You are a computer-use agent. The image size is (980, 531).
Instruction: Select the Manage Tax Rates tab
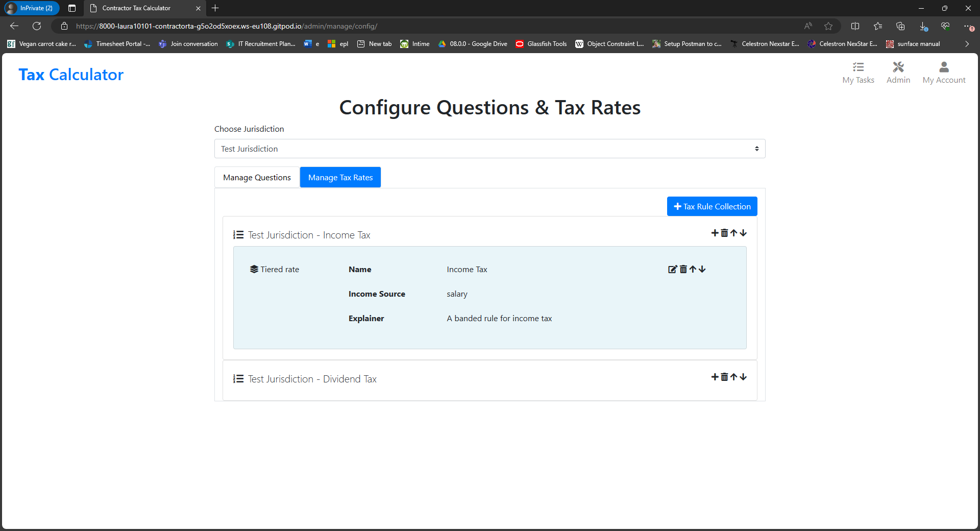340,177
